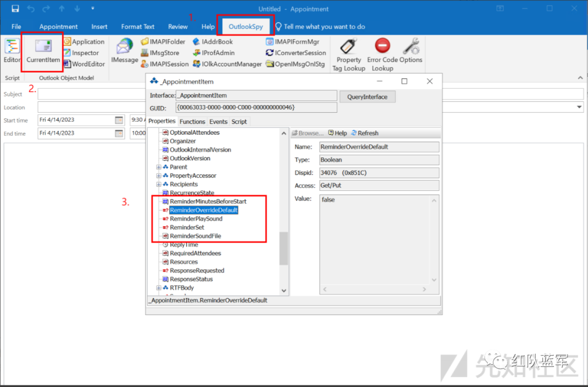This screenshot has width=588, height=387.
Task: Open the IAddrBook viewer
Action: (213, 41)
